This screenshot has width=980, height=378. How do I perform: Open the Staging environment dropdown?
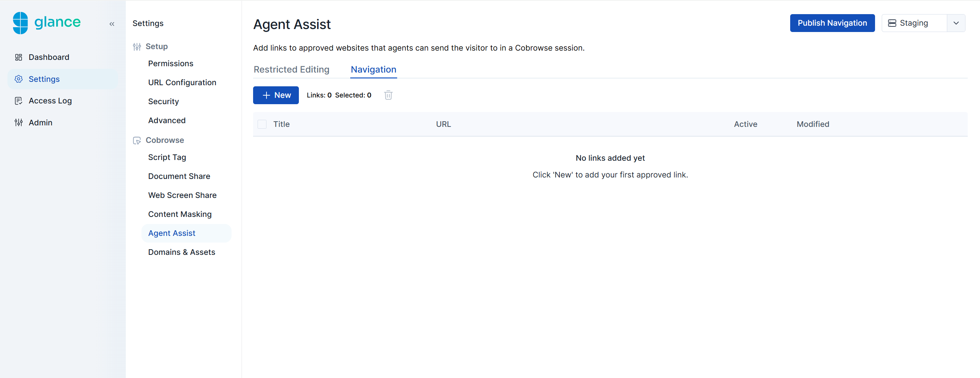[x=957, y=23]
